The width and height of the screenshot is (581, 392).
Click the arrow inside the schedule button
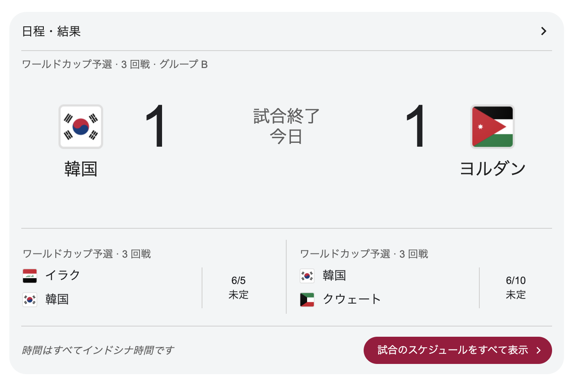coord(539,350)
